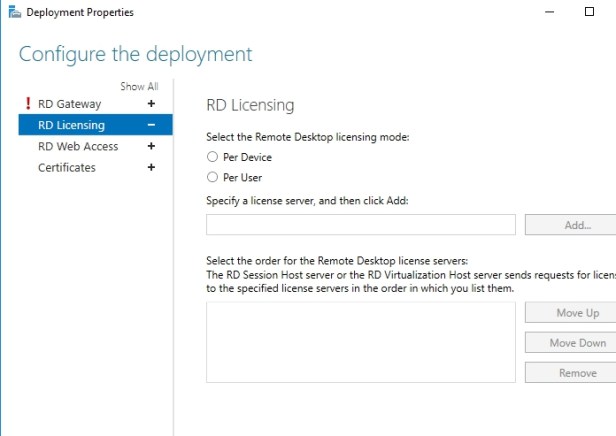Select the Per Device licensing mode
The image size is (616, 436).
(212, 157)
